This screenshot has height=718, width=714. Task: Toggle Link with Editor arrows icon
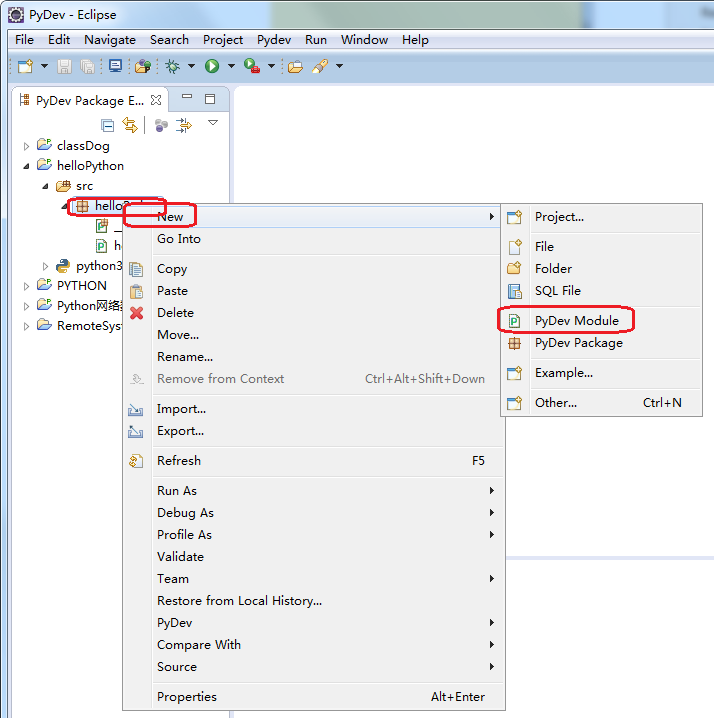(x=130, y=125)
